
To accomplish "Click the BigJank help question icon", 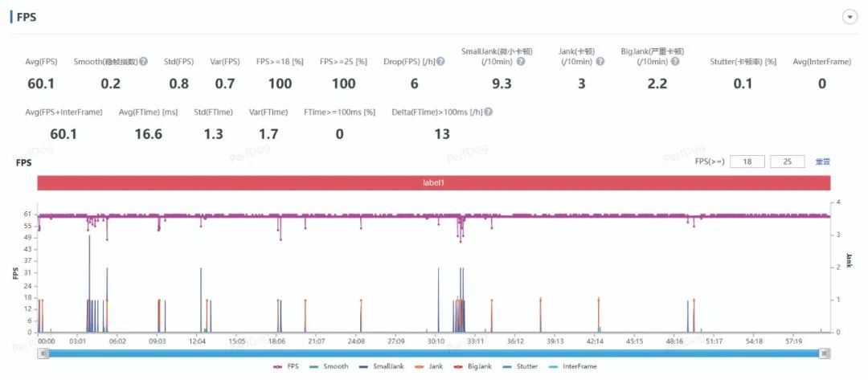I will (x=675, y=62).
